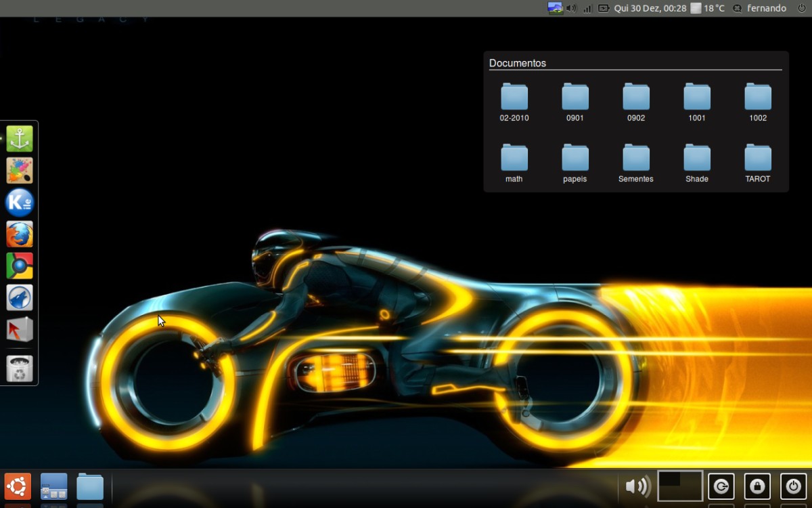
Task: Open the red arrow cube application
Action: [20, 330]
